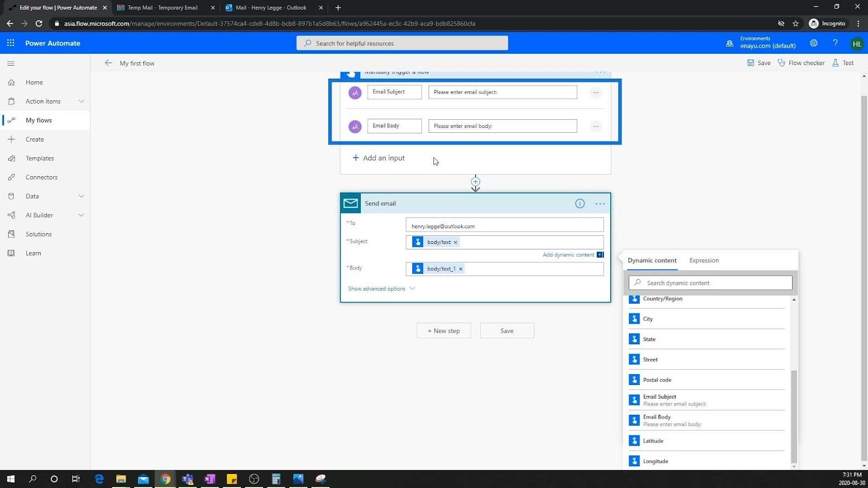
Task: Remove the body/text_1 token from Body
Action: pyautogui.click(x=461, y=269)
